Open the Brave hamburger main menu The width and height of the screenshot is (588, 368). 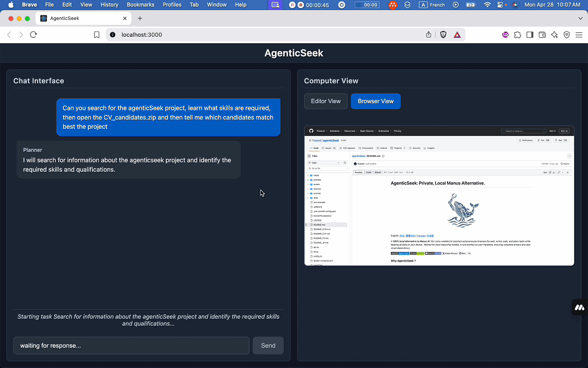point(579,35)
